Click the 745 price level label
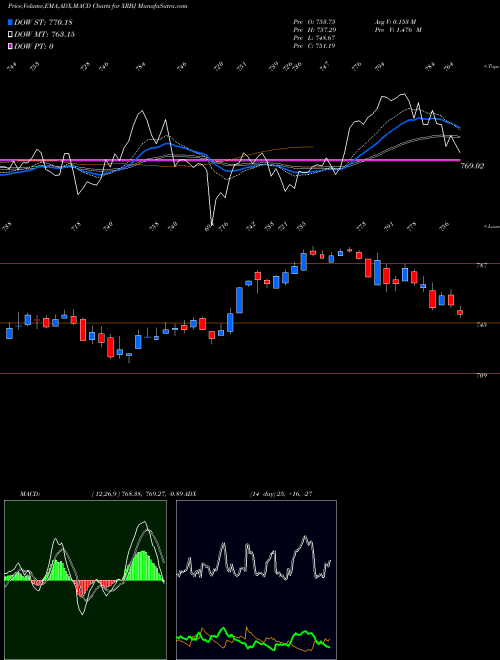 (x=481, y=325)
